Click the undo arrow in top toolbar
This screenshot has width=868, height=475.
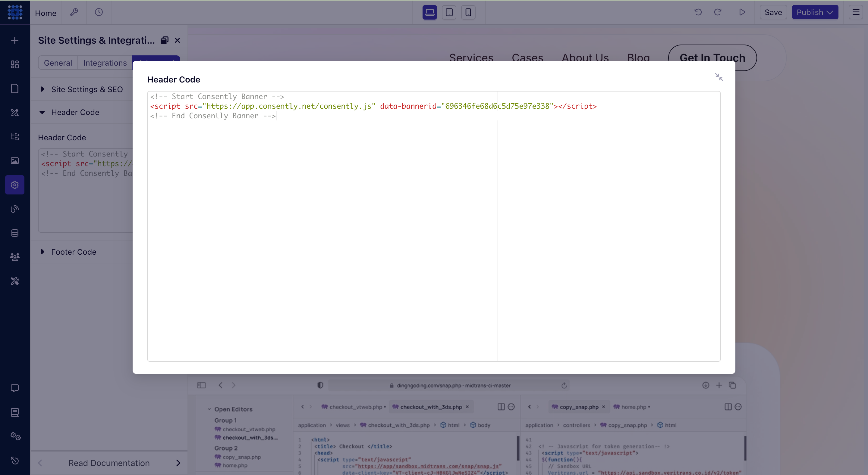pos(698,12)
